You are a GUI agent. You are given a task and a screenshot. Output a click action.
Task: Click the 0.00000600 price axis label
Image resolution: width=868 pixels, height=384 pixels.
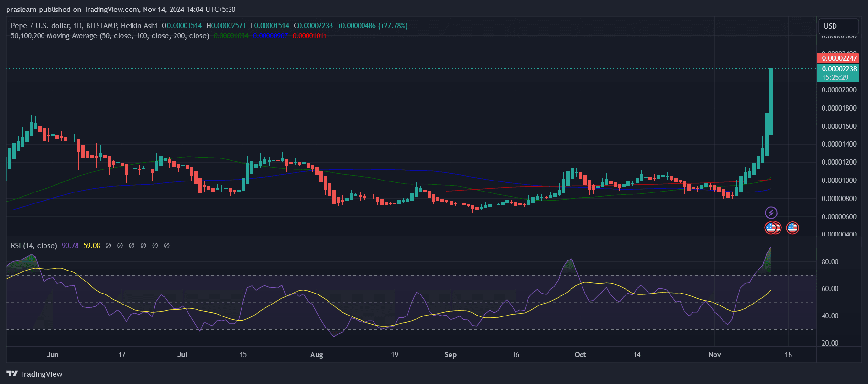tap(839, 217)
